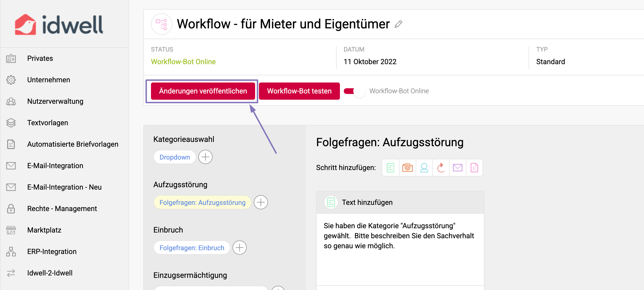Screen dimensions: 644x290
Task: Add step next to Dropdown
Action: coord(205,157)
